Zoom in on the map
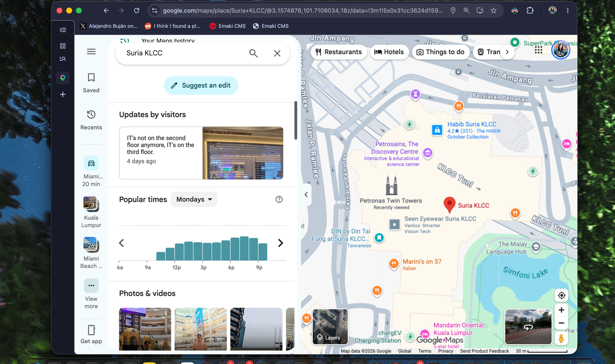 (x=561, y=310)
